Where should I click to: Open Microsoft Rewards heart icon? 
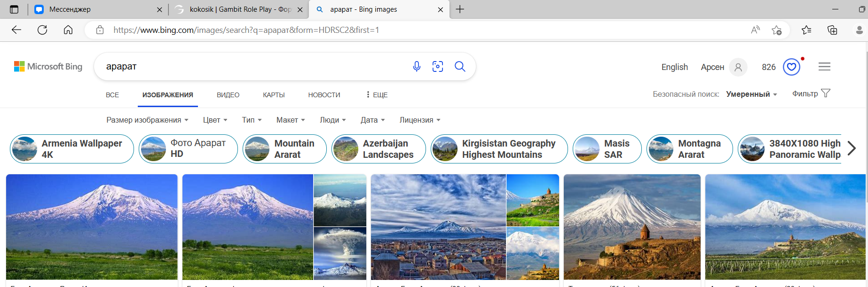pyautogui.click(x=791, y=67)
